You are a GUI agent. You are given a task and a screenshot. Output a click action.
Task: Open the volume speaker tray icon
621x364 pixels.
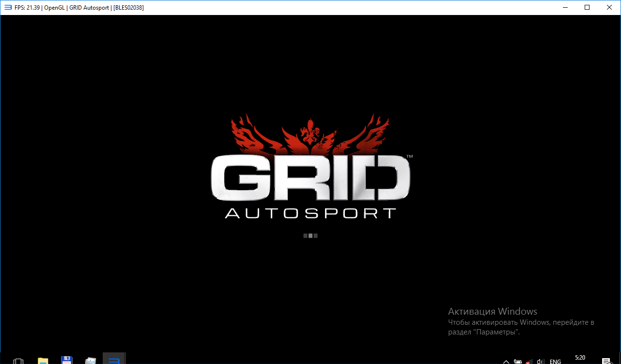click(x=541, y=361)
